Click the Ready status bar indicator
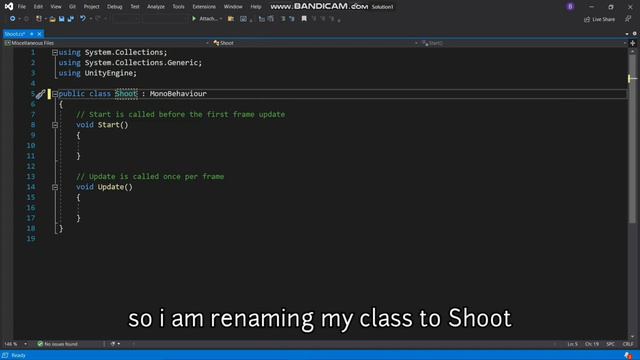Viewport: 640px width, 360px height. [x=18, y=356]
